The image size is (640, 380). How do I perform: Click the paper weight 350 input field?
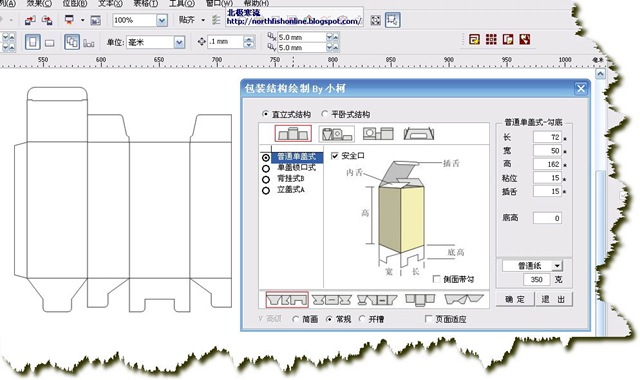536,279
